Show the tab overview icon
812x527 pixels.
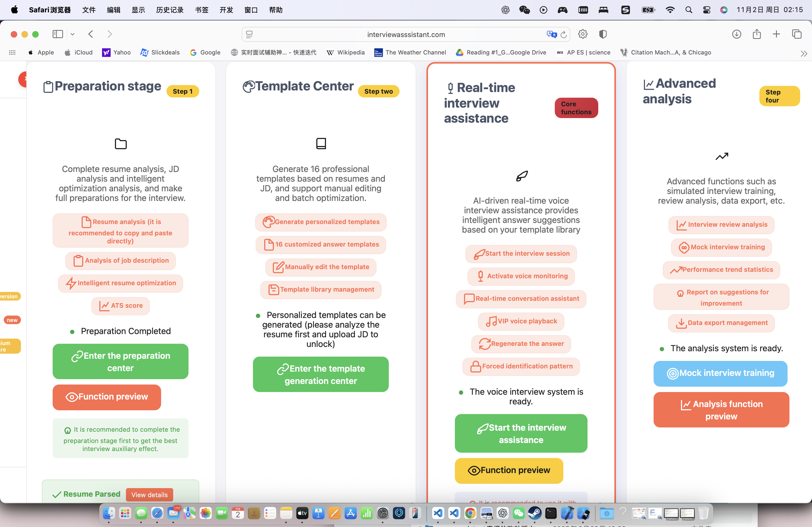coord(797,34)
